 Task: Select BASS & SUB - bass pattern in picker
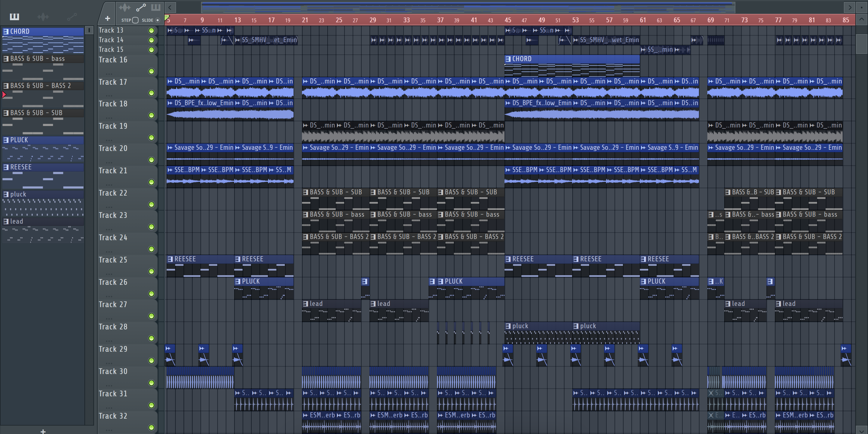point(43,68)
